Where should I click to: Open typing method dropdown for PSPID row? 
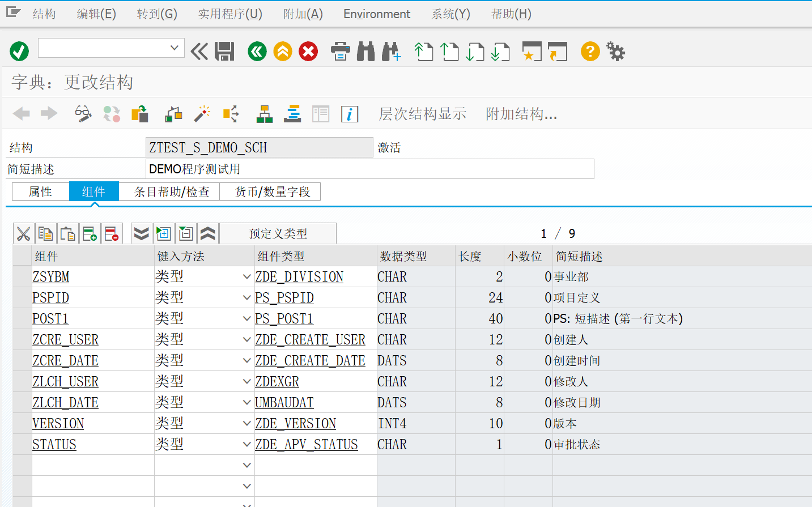click(246, 297)
